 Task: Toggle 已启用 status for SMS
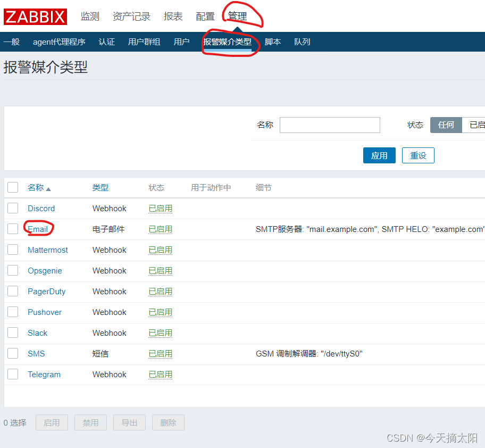[160, 354]
